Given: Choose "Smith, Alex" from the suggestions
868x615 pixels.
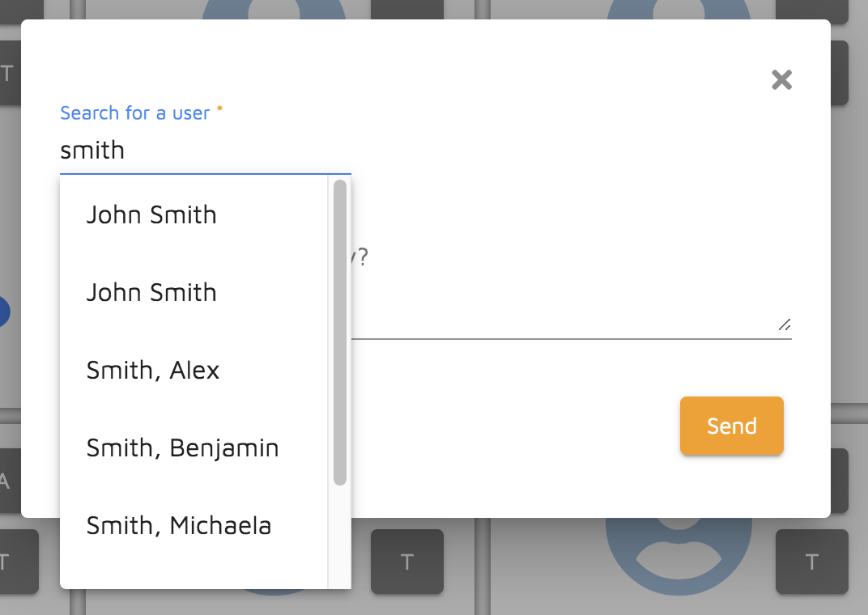Looking at the screenshot, I should [153, 371].
